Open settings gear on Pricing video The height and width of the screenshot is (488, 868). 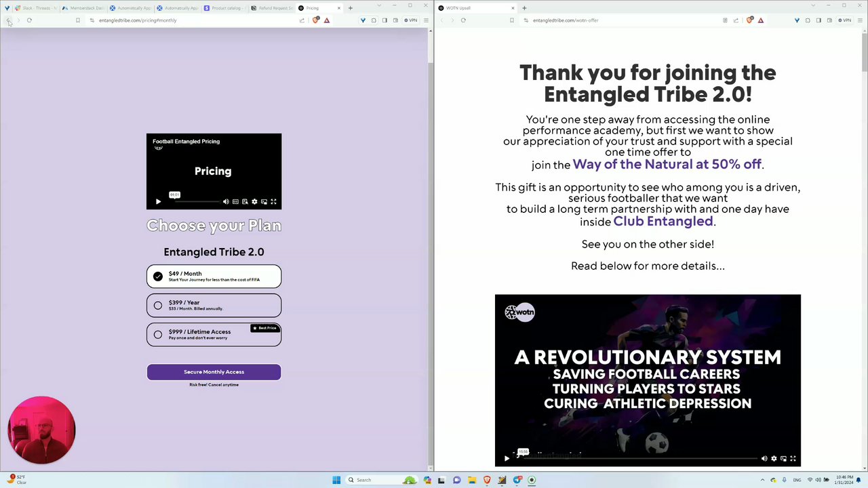point(254,201)
